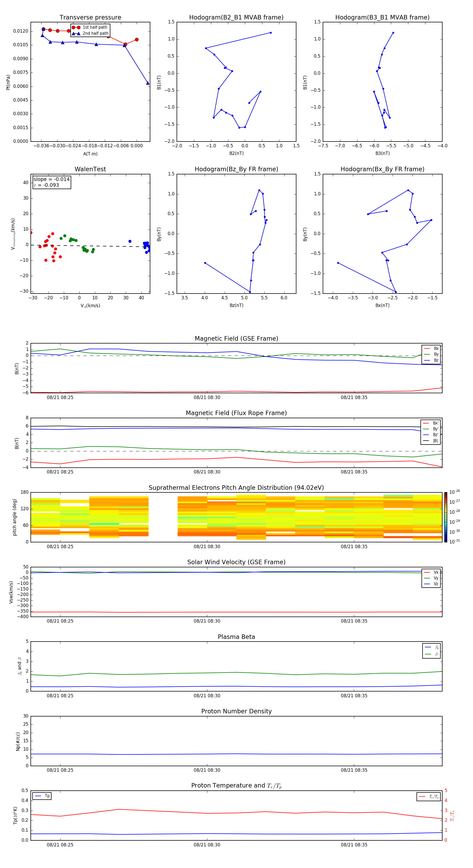The width and height of the screenshot is (473, 868).
Task: Click '08/21 08:35' tick under Proton Number Density plot
Action: [354, 770]
